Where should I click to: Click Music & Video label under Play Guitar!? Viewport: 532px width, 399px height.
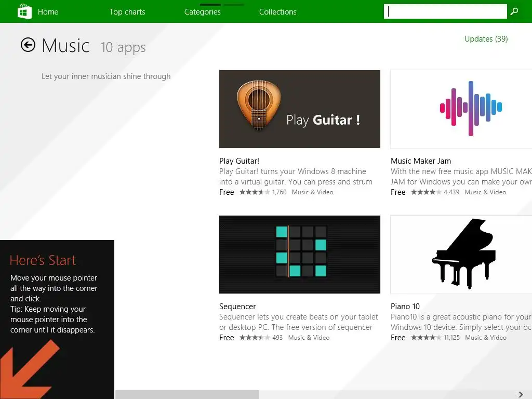pos(312,192)
